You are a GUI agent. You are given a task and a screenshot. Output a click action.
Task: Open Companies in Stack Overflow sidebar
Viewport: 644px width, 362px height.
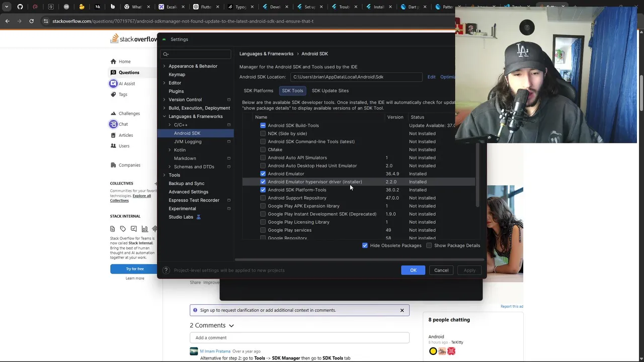tap(125, 165)
